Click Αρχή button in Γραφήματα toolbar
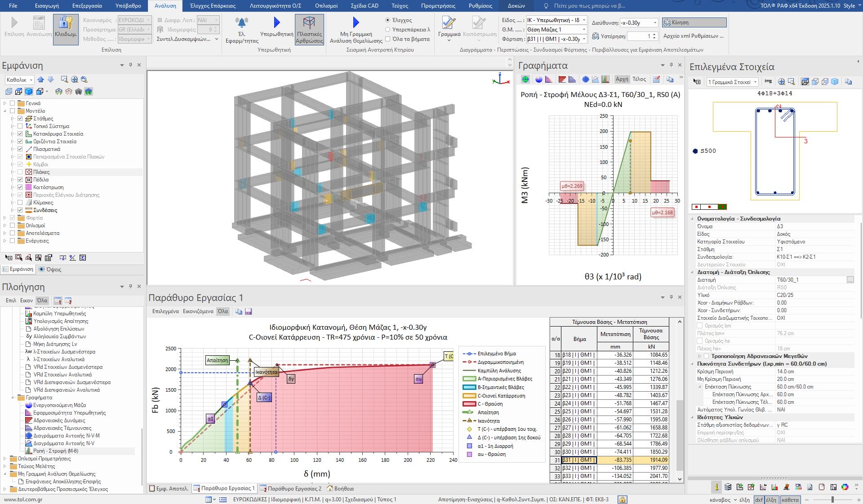Viewport: 863px width, 504px height. pos(622,79)
